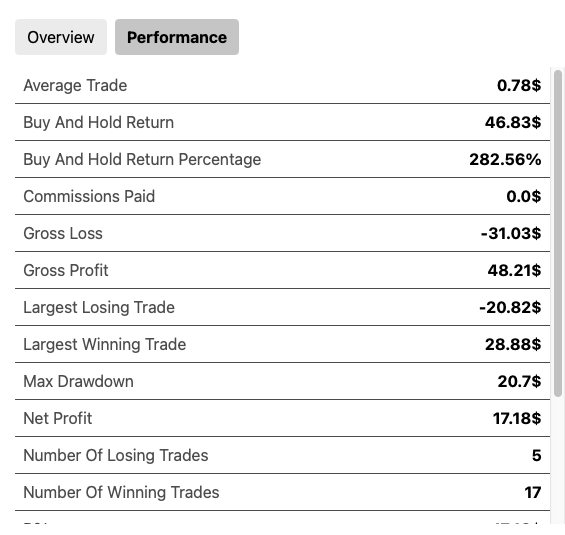Viewport: 565px width, 535px height.
Task: Select the Average Trade row
Action: (282, 85)
